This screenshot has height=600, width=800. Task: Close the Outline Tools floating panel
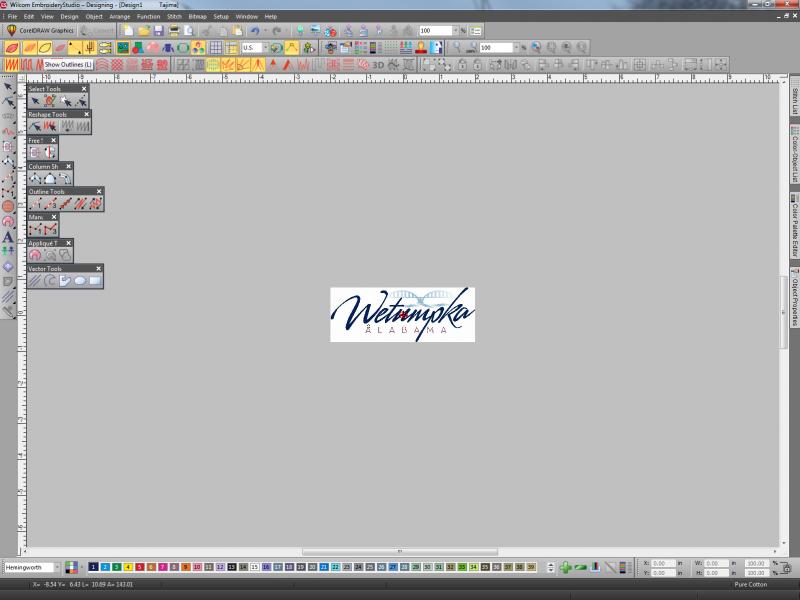click(99, 191)
